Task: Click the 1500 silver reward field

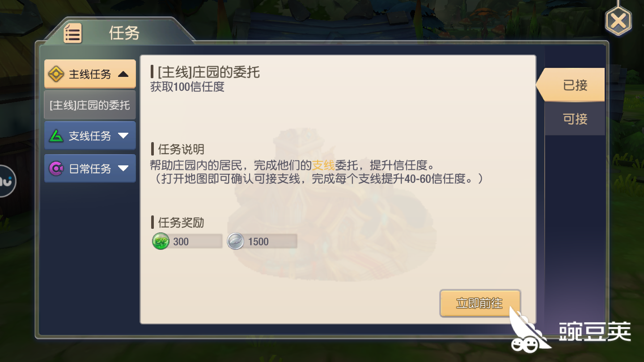Action: pyautogui.click(x=262, y=241)
